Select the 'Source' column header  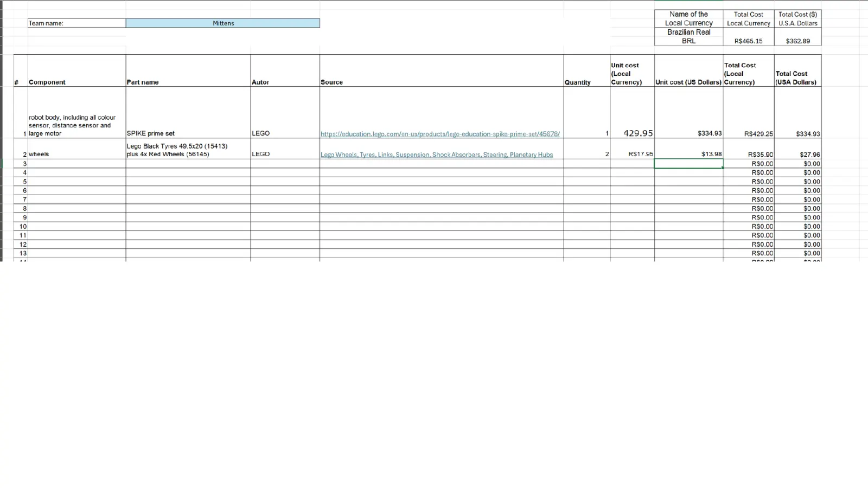coord(442,70)
